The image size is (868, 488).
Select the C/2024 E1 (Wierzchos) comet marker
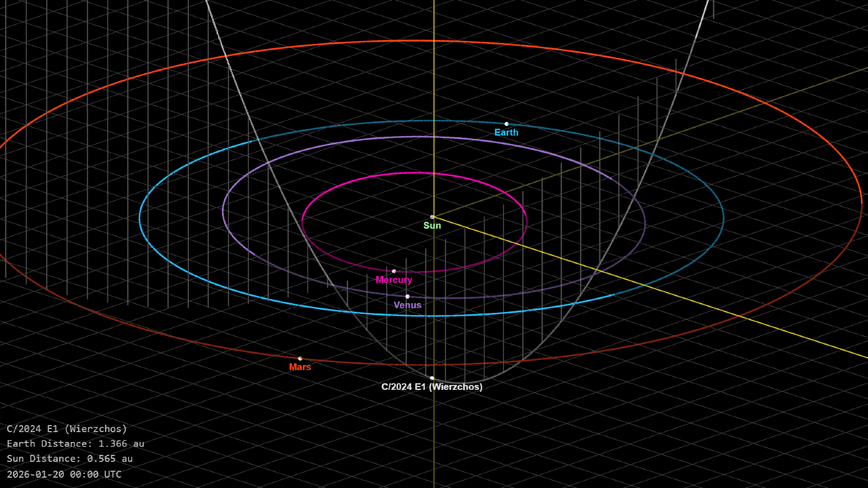[x=432, y=377]
